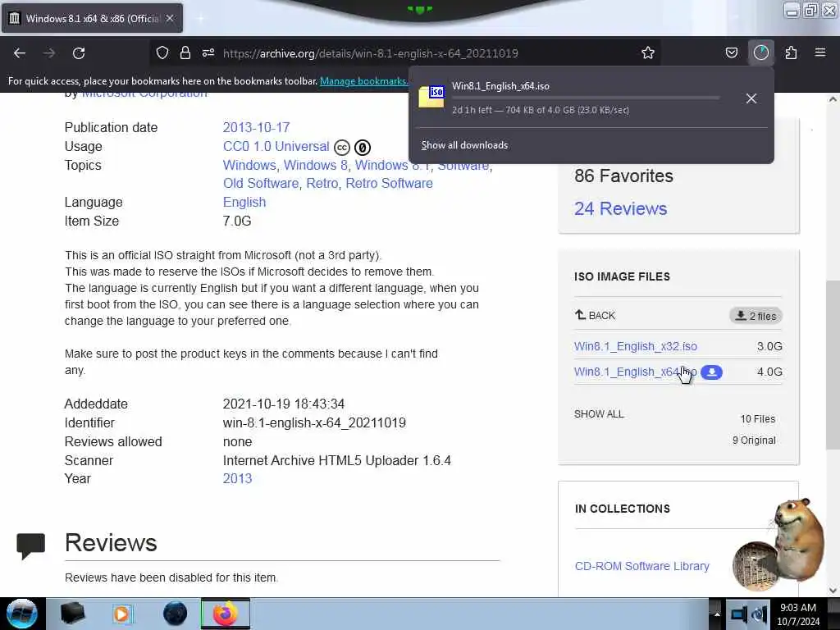Open the dark globe browser taskbar icon

176,614
